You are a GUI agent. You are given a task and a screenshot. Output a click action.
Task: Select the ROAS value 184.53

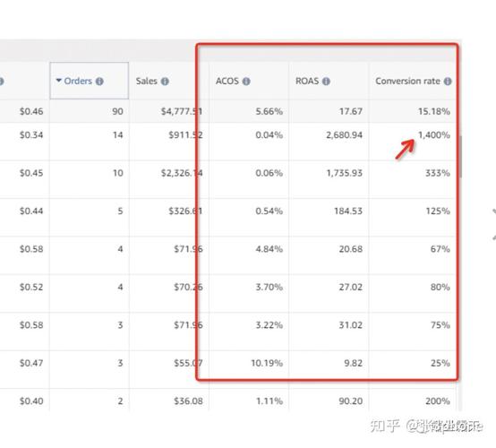click(348, 211)
